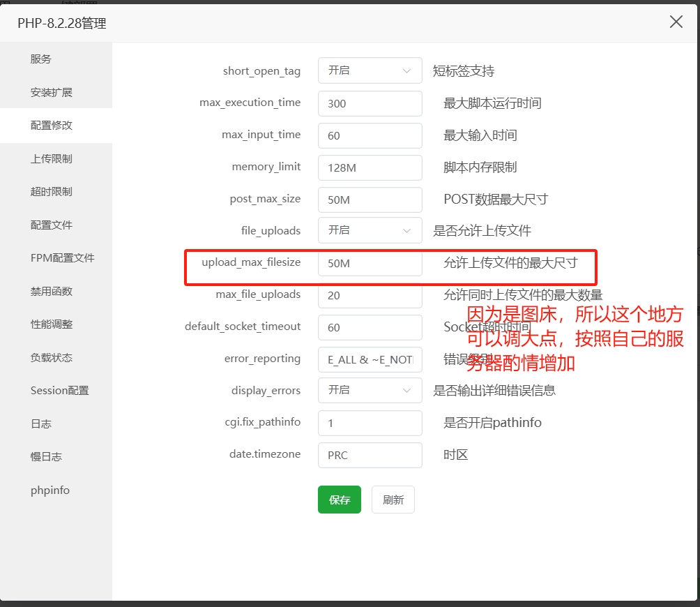
Task: Click the upload_max_filesize input field
Action: pos(370,264)
